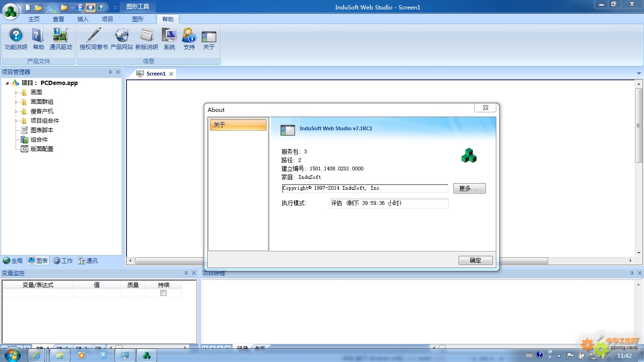Select 关于 item in About dialog list

click(238, 125)
